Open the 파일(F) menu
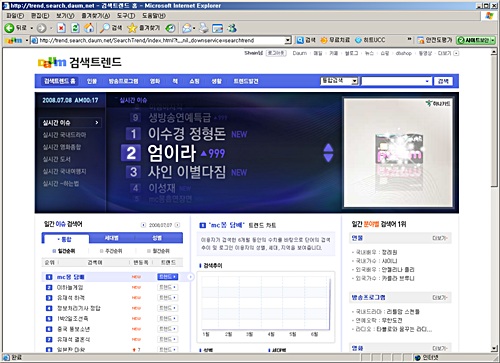This screenshot has height=363, width=500. [x=15, y=16]
